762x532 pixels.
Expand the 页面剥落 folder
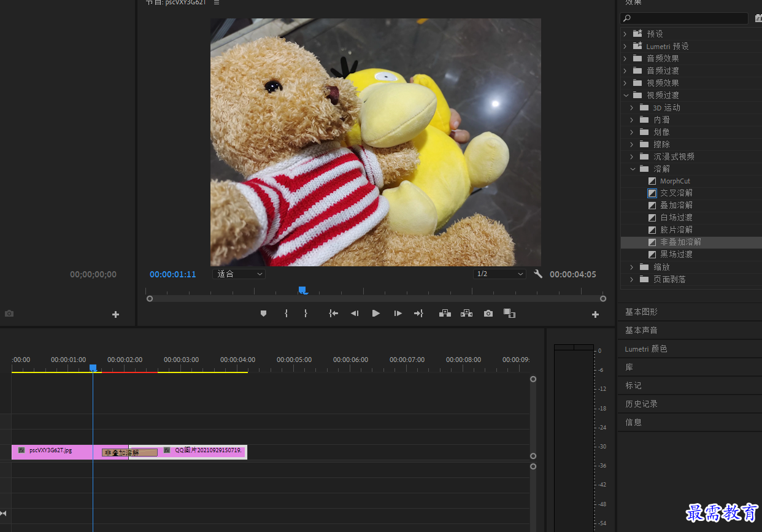click(x=632, y=279)
